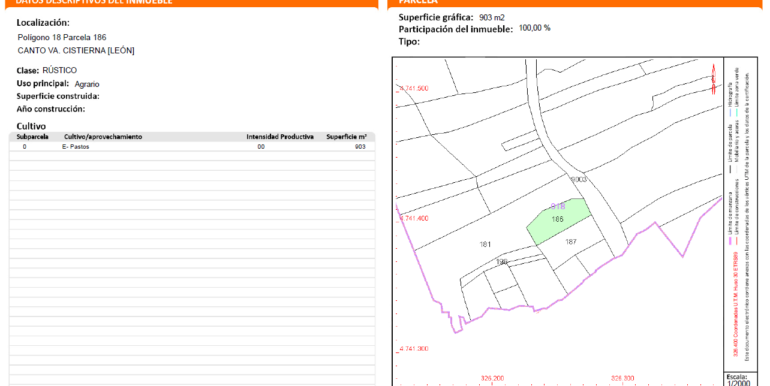770x386 pixels.
Task: Click the 100,00 % participation value
Action: [x=535, y=28]
